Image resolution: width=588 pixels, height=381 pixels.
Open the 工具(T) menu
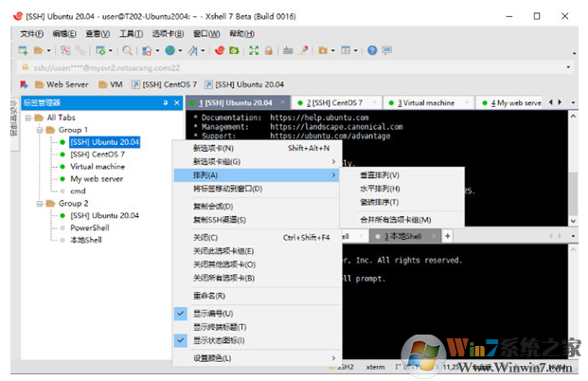[131, 34]
